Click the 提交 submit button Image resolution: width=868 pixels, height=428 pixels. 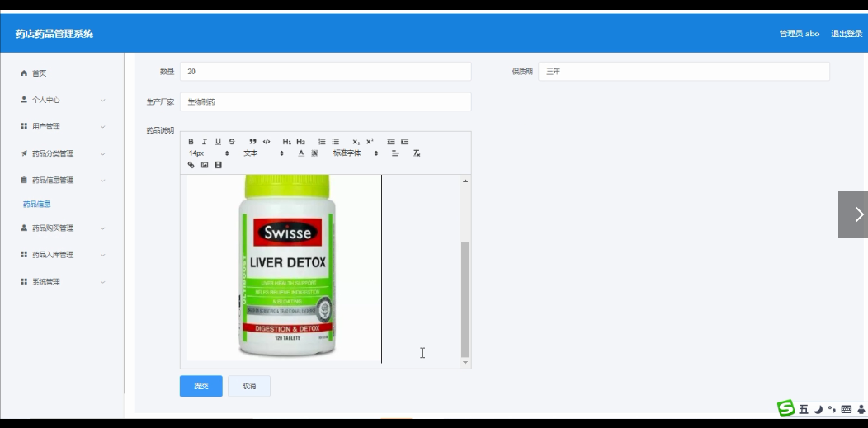[x=201, y=386]
